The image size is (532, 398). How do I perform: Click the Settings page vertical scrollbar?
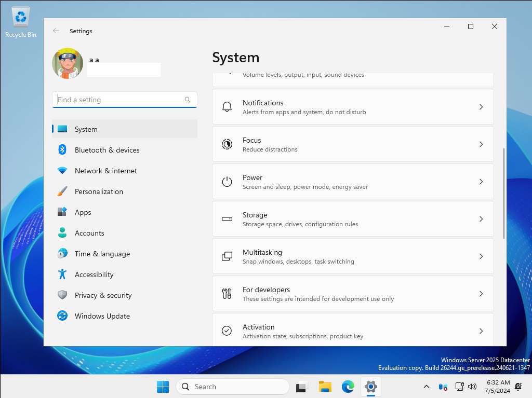point(504,193)
